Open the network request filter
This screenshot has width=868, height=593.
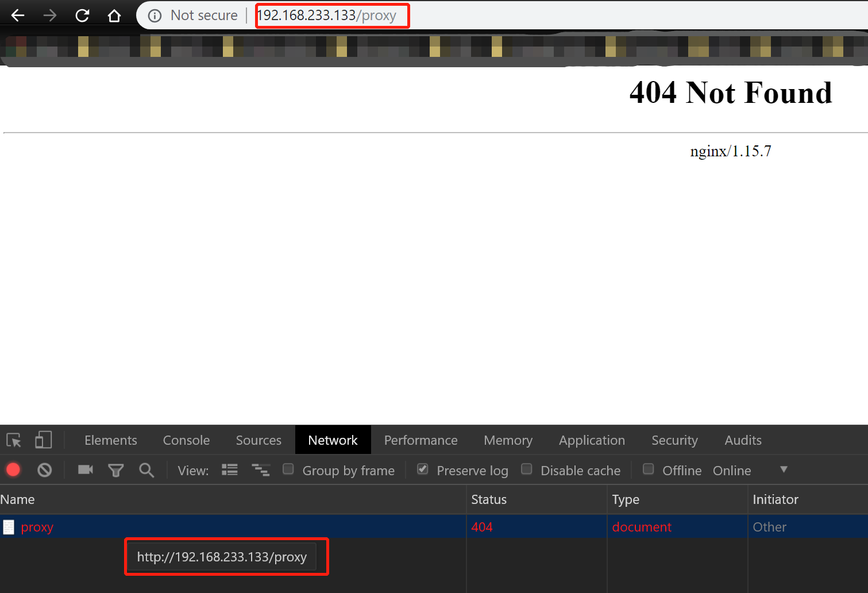(115, 469)
